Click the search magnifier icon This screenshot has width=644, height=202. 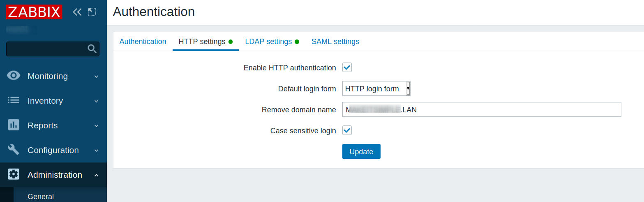click(x=92, y=49)
